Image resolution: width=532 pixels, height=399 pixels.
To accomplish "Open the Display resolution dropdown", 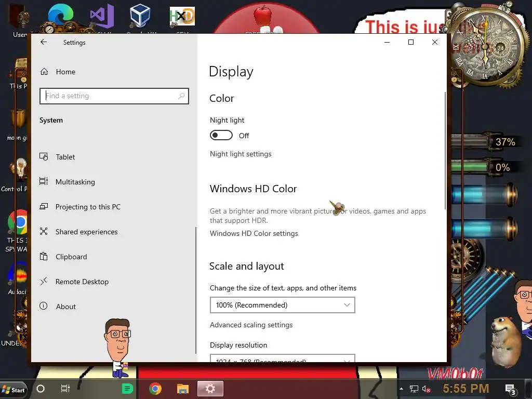I will 282,358.
